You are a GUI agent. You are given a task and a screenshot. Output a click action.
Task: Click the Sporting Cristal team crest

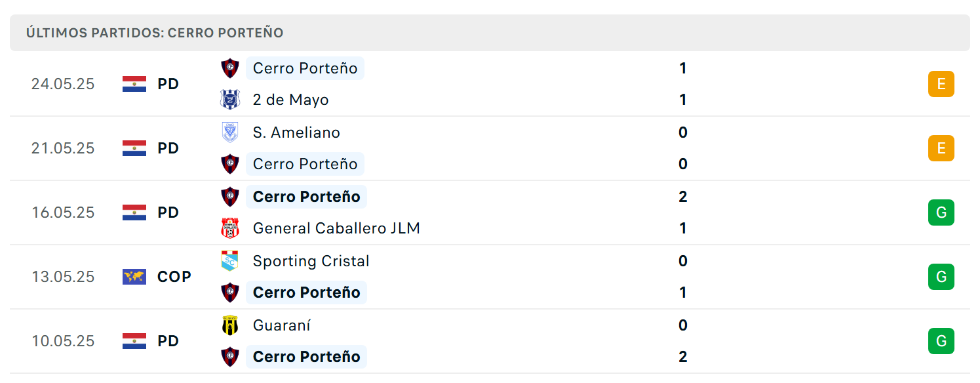point(230,261)
